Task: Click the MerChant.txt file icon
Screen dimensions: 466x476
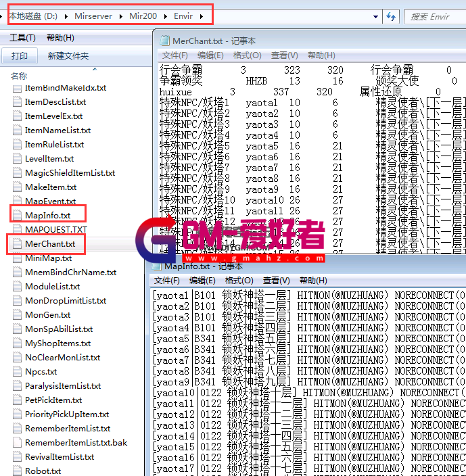Action: coord(18,244)
